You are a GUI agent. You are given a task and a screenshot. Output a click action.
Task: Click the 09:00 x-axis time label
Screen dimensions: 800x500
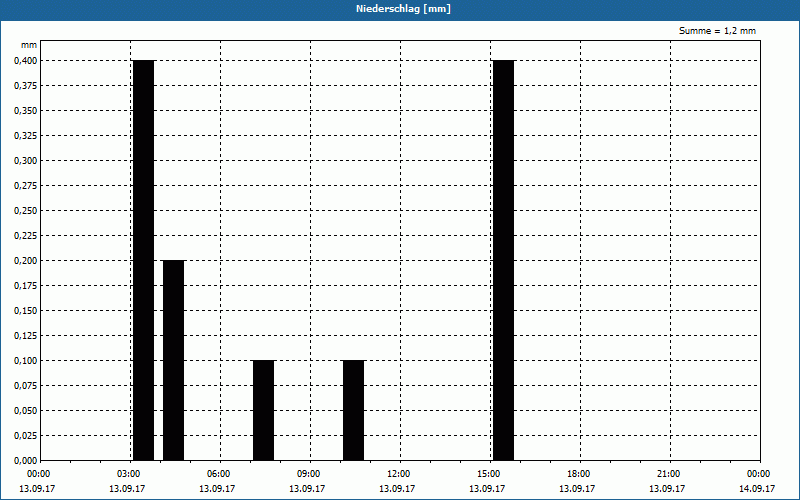(309, 474)
